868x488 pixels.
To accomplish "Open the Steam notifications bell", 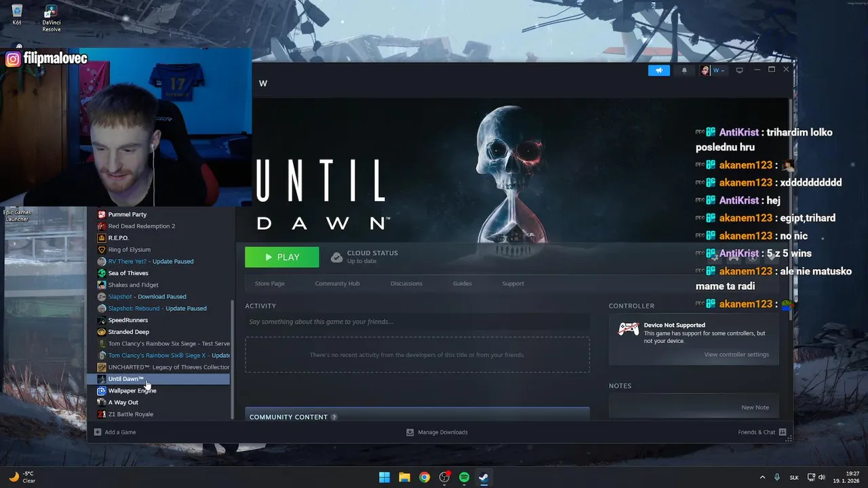I will 684,70.
